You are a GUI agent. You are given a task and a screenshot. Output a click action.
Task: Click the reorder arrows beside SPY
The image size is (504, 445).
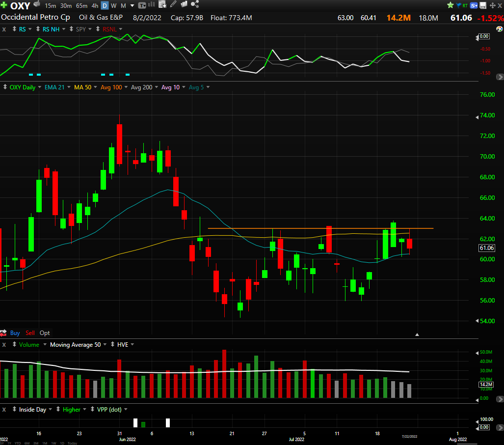tap(71, 29)
